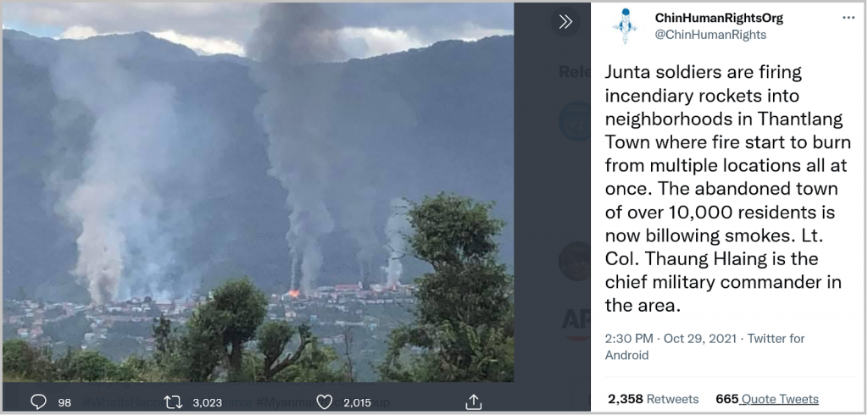868x415 pixels.
Task: Click the ChinHumanRightsOrg profile avatar logo
Action: [x=626, y=26]
